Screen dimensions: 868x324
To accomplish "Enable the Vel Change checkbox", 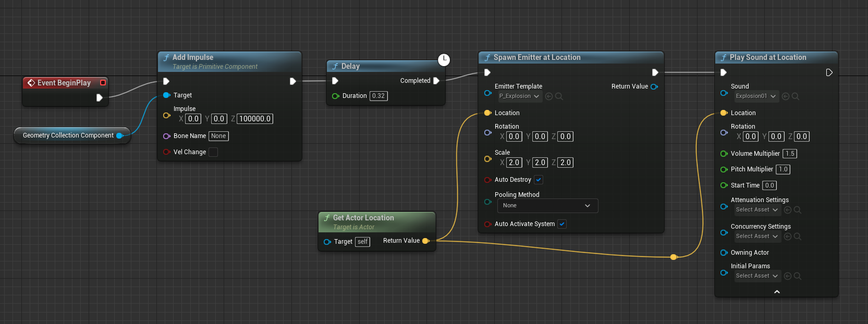I will (213, 152).
